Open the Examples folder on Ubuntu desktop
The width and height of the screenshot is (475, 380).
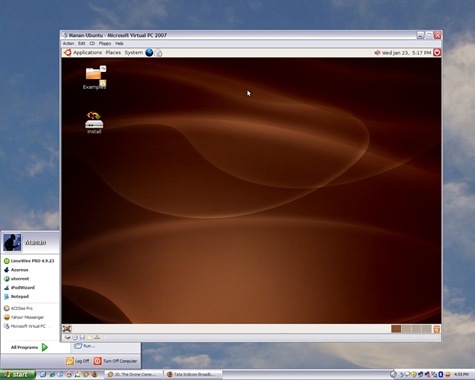point(95,78)
